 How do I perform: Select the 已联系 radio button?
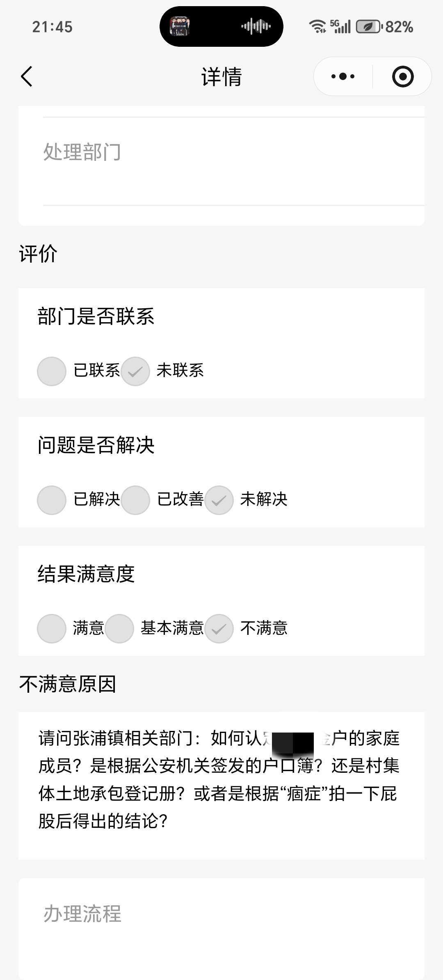coord(52,371)
